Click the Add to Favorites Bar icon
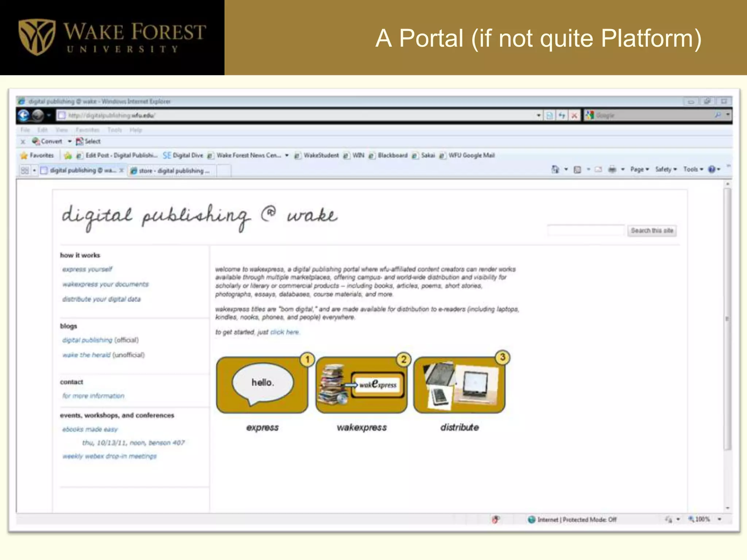Image resolution: width=747 pixels, height=560 pixels. (x=68, y=156)
